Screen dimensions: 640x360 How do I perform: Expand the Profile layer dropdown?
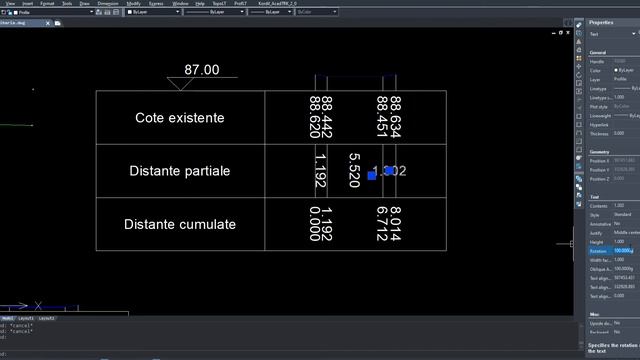[91, 12]
